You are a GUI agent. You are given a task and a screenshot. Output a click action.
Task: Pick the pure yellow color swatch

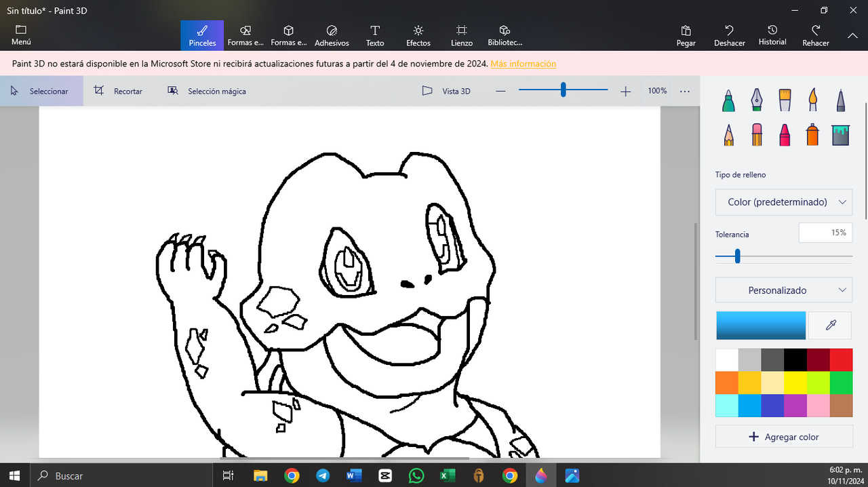point(795,383)
